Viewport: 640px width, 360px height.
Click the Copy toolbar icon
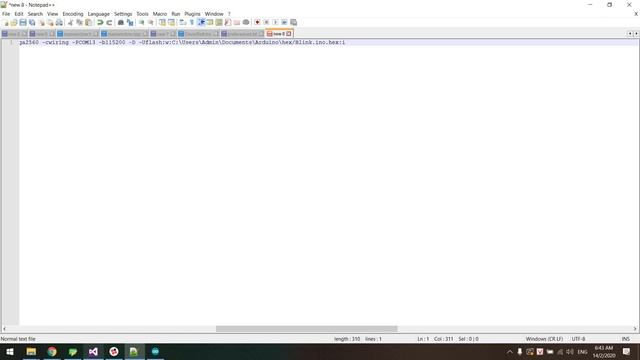pos(79,22)
